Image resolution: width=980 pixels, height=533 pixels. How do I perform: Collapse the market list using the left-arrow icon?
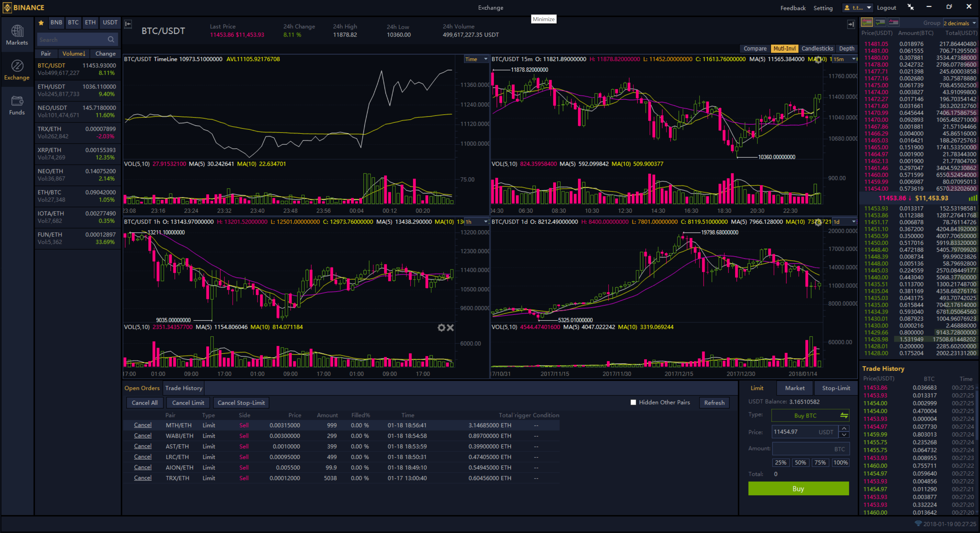(128, 24)
